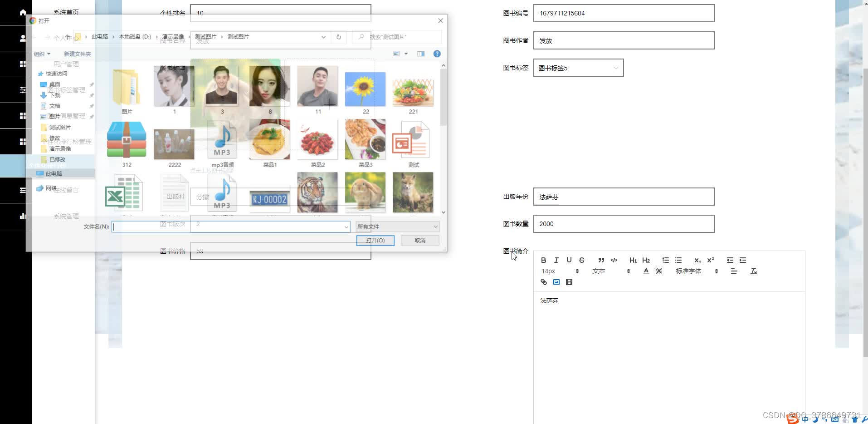
Task: Select 此电脑 in the navigation tree
Action: 54,173
